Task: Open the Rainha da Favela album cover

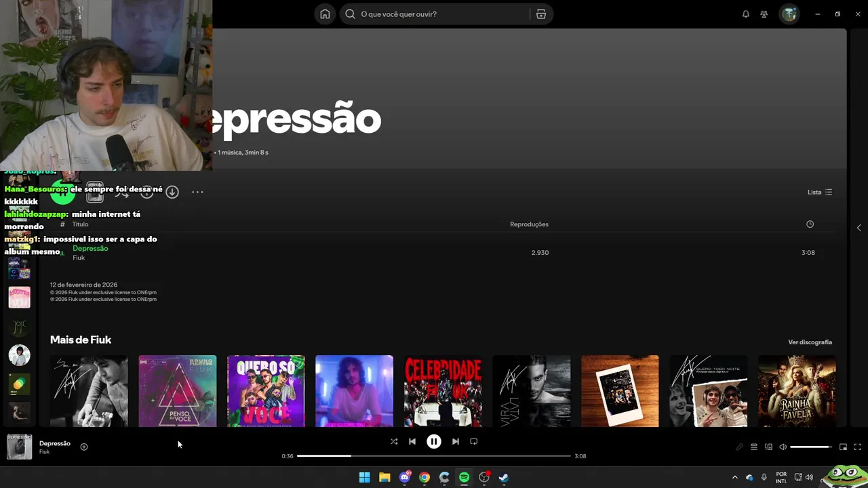Action: point(797,391)
